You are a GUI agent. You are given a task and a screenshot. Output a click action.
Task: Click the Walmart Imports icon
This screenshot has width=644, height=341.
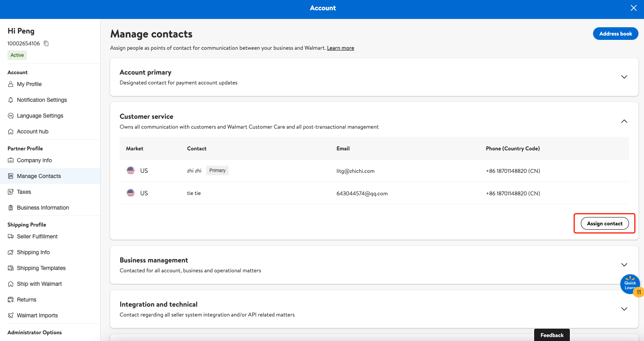point(11,315)
